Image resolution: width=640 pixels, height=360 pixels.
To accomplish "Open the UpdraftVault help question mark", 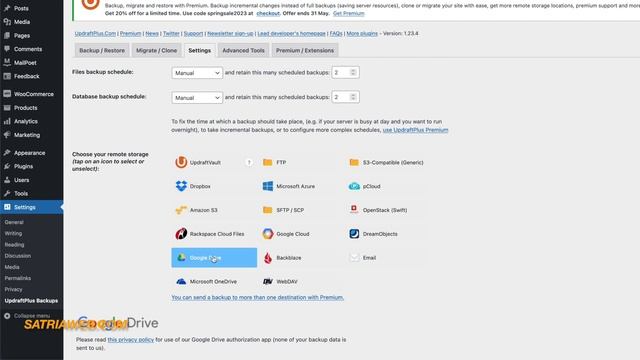I will pos(249,162).
